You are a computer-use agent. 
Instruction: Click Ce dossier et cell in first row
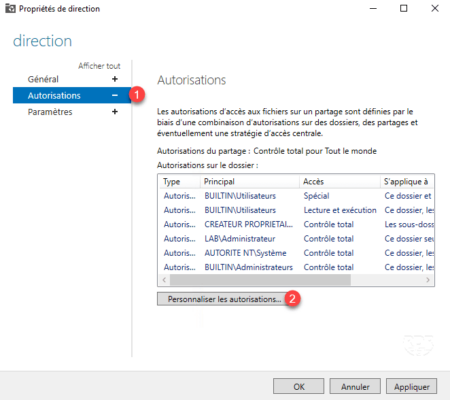tap(408, 196)
